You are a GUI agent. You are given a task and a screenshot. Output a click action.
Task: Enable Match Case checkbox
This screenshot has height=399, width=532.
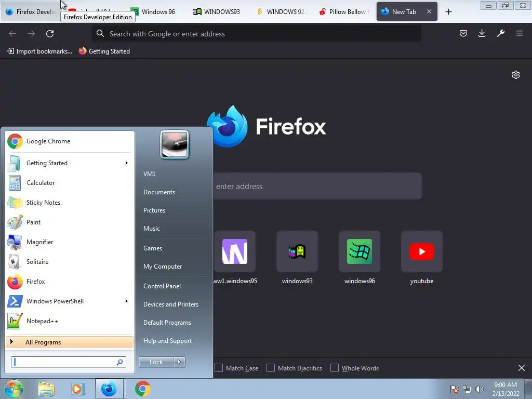219,368
